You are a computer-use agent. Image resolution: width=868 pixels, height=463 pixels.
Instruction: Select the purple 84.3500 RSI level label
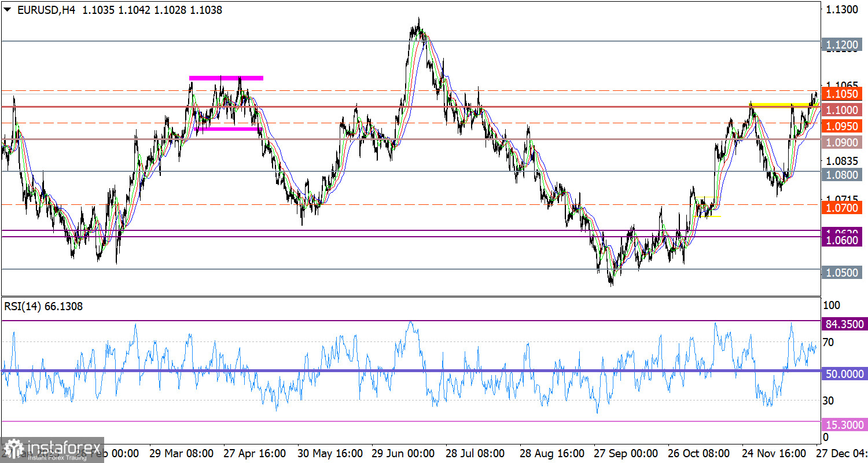click(844, 324)
